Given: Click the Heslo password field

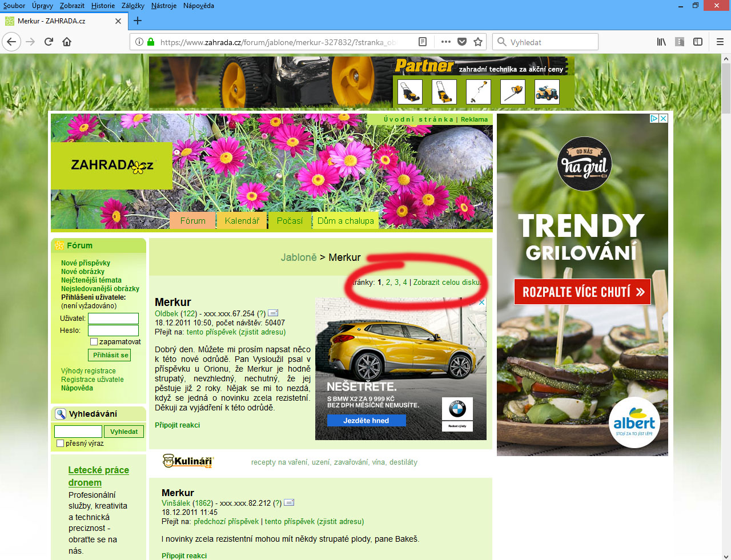Looking at the screenshot, I should coord(113,331).
